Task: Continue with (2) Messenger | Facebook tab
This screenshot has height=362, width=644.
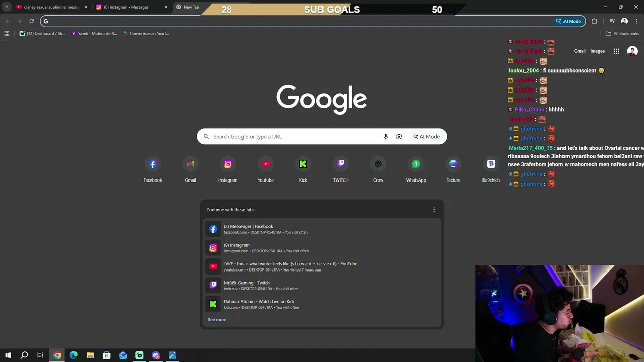Action: point(322,229)
